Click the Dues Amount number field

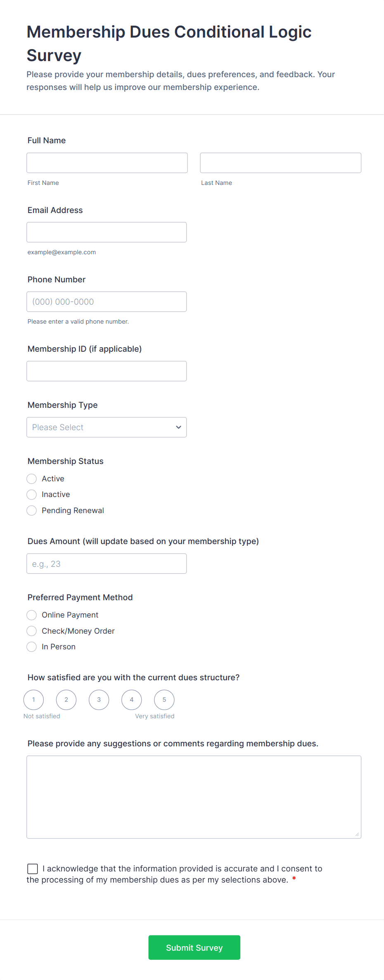tap(107, 564)
